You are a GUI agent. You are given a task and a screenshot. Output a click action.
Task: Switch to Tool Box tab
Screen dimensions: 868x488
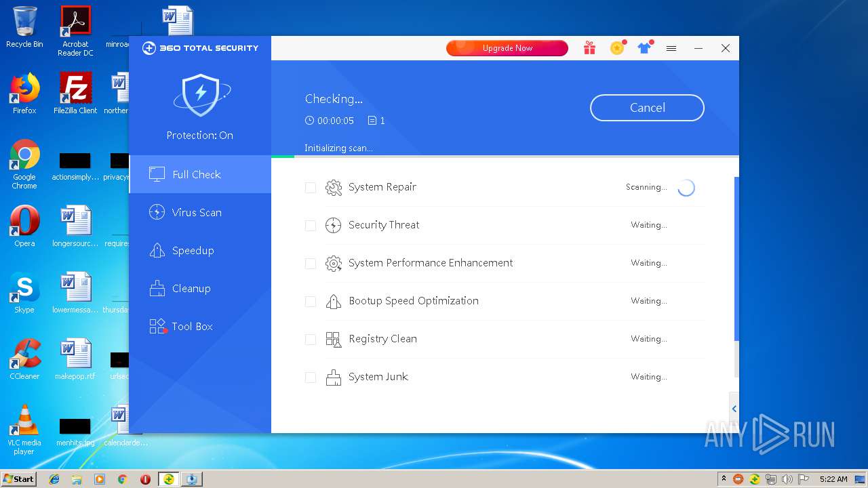pyautogui.click(x=200, y=326)
